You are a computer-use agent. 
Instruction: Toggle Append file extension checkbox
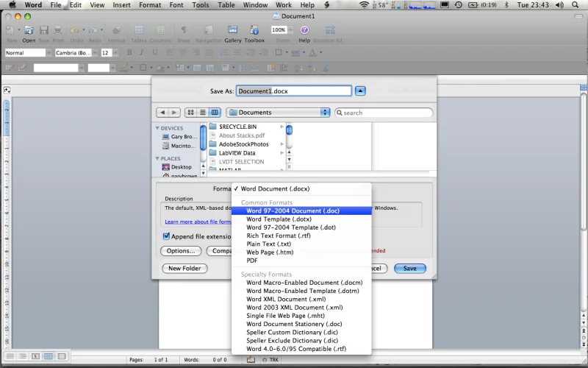(x=166, y=236)
